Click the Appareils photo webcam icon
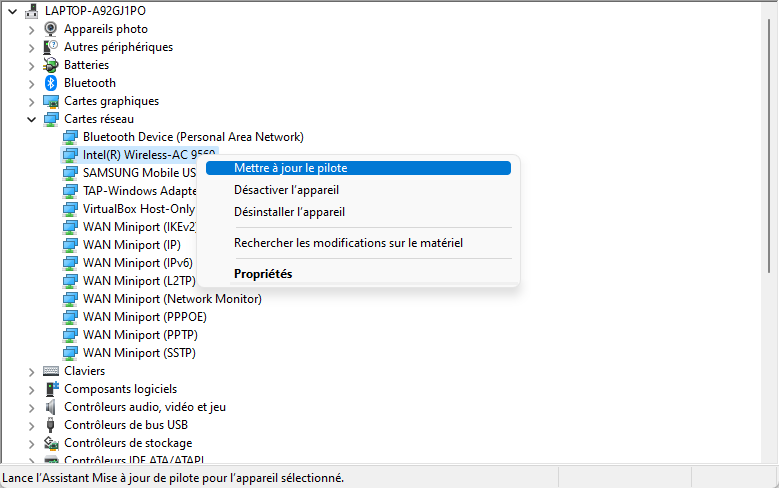 point(50,29)
